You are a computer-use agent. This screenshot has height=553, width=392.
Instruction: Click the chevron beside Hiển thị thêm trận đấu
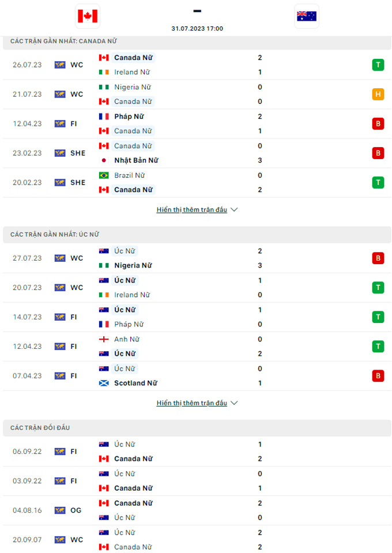(234, 209)
